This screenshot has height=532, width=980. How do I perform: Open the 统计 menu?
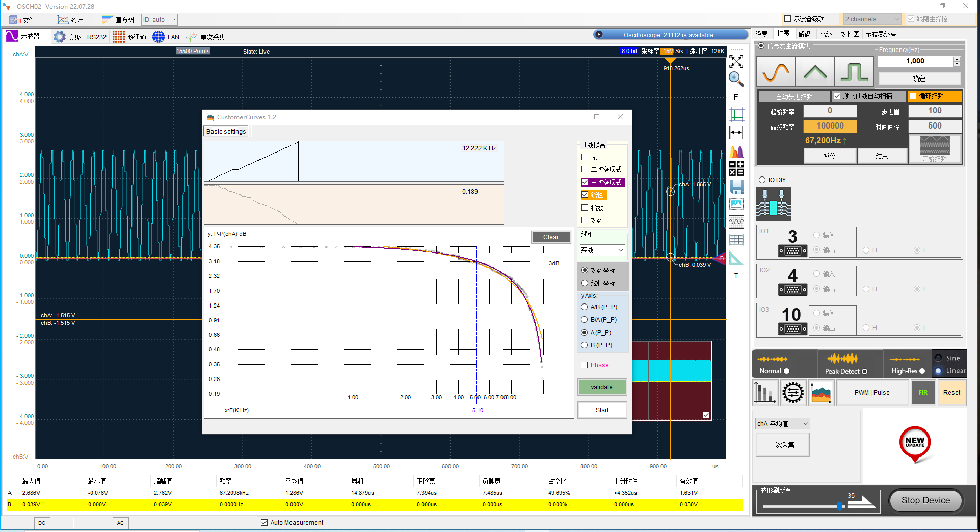(x=70, y=20)
